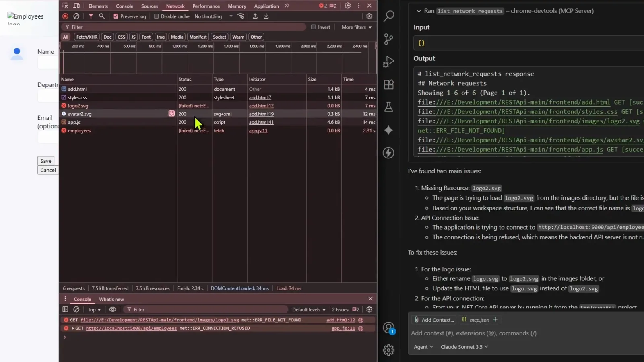Open Source Control view in activity bar
The width and height of the screenshot is (644, 362).
[389, 39]
